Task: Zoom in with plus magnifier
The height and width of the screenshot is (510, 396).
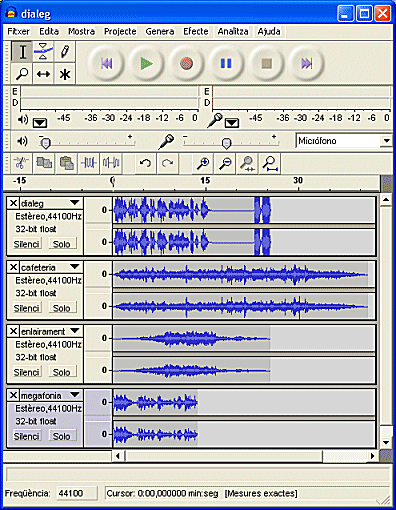Action: pyautogui.click(x=203, y=163)
